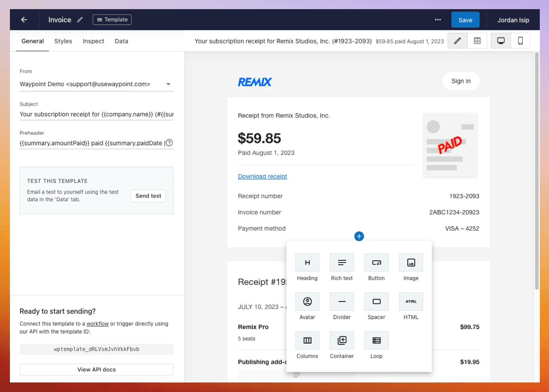Select the $19.95 price
Viewport: 549px width, 392px height.
tap(470, 362)
